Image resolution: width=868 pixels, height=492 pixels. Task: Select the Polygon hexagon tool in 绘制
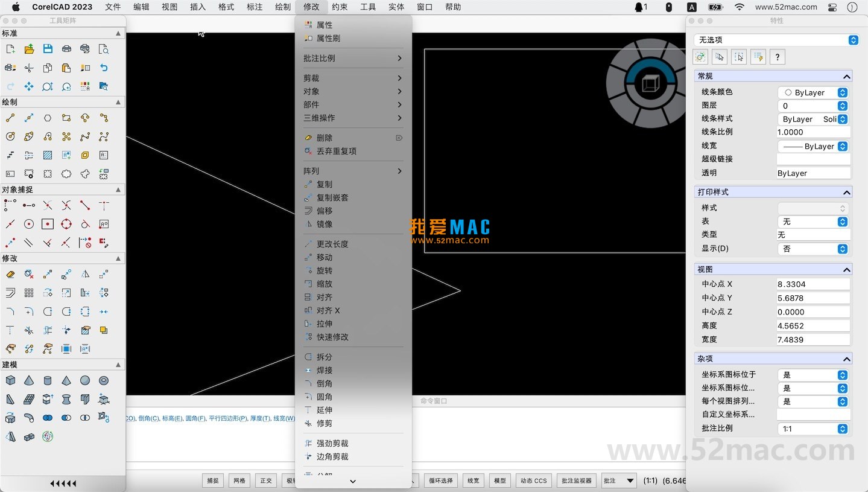(x=48, y=118)
